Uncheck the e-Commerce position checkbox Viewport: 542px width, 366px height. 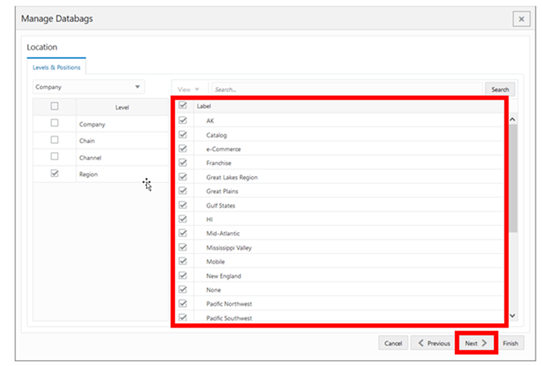183,149
